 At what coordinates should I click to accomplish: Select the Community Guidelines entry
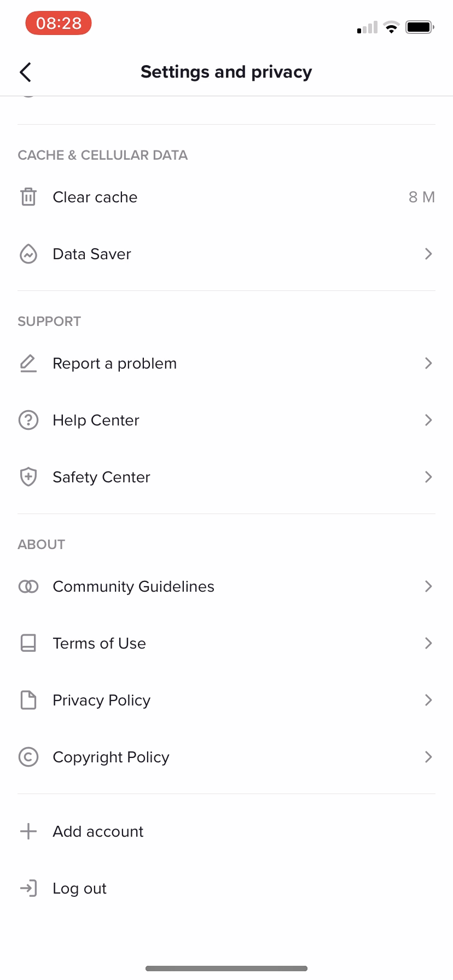pyautogui.click(x=133, y=586)
